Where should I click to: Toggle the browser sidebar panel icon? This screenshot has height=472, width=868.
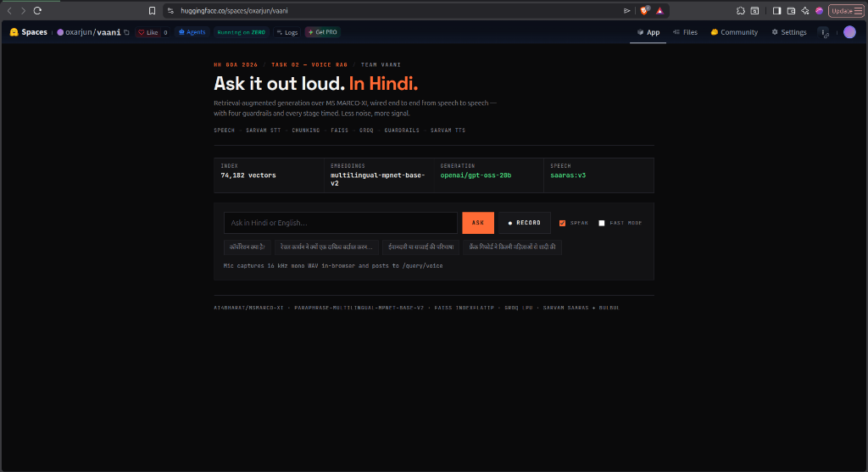(x=776, y=10)
